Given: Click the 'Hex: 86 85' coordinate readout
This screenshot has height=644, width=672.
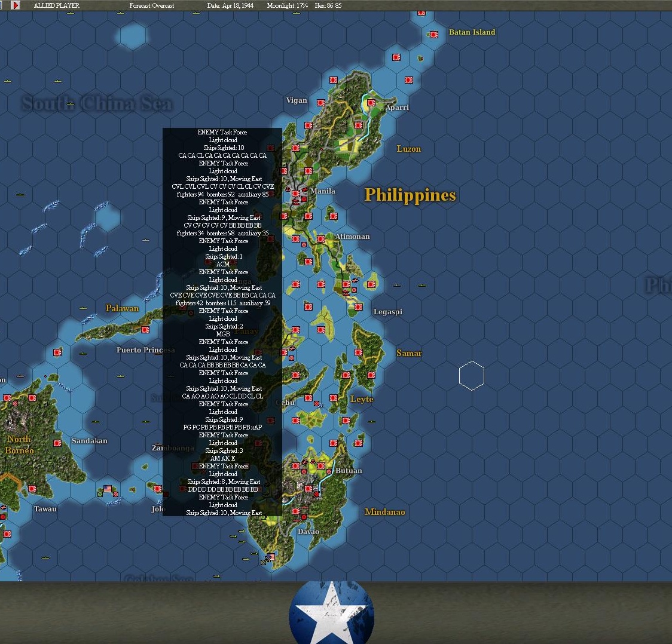Looking at the screenshot, I should 328,5.
